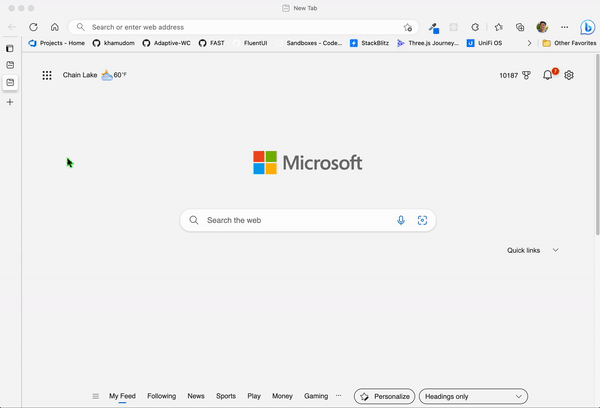Open the khamudom GitHub bookmark
Viewport: 600px width, 408px height.
[x=114, y=43]
